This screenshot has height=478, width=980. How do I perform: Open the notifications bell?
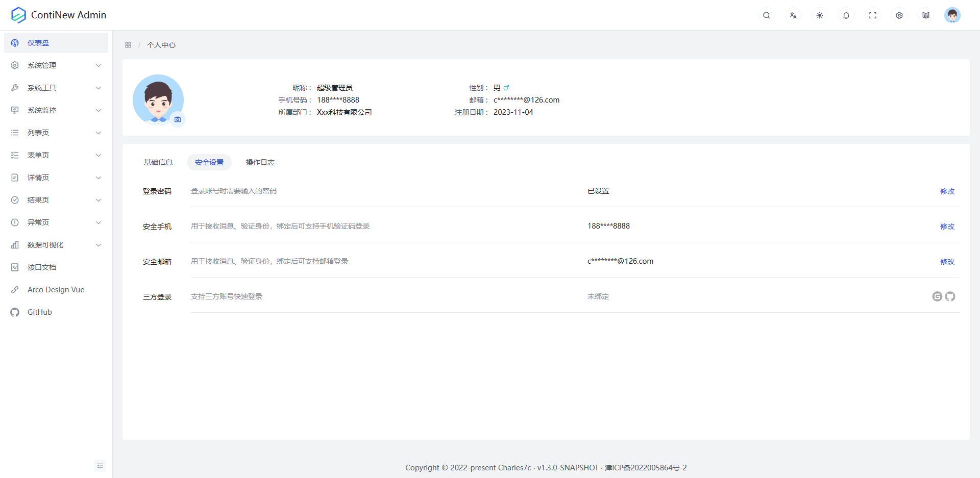[846, 15]
